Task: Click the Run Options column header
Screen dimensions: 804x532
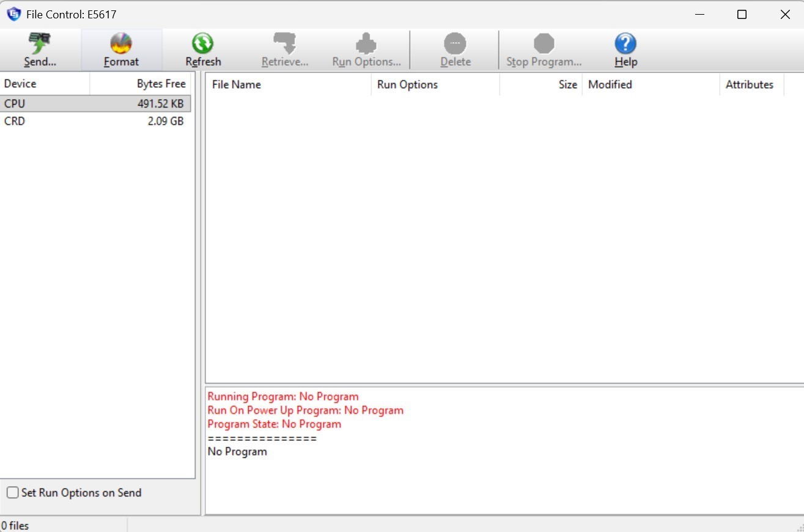Action: point(435,84)
